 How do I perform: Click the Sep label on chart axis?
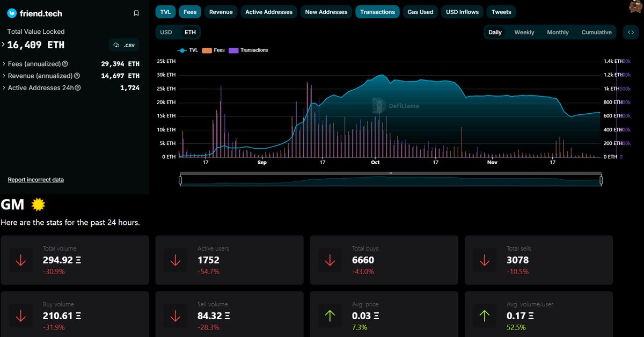click(262, 162)
